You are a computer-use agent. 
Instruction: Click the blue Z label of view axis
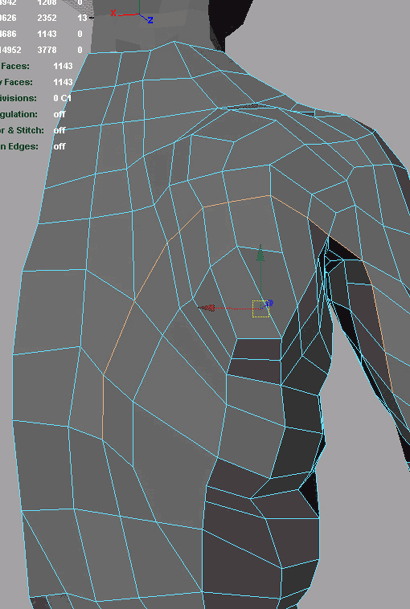point(150,20)
